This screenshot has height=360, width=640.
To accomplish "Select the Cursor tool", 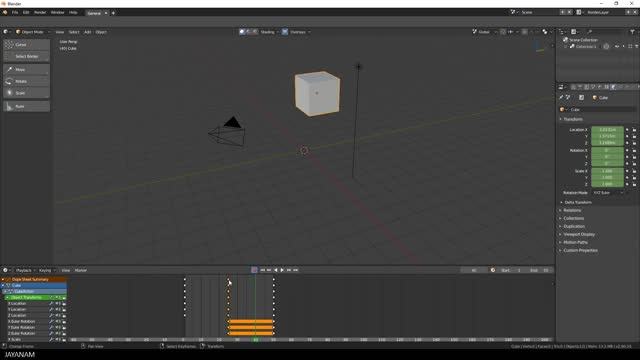I will [27, 44].
